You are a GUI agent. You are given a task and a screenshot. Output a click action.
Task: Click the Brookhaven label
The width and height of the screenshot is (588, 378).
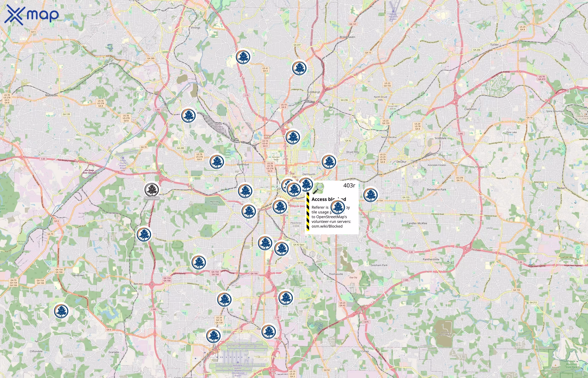(x=347, y=37)
